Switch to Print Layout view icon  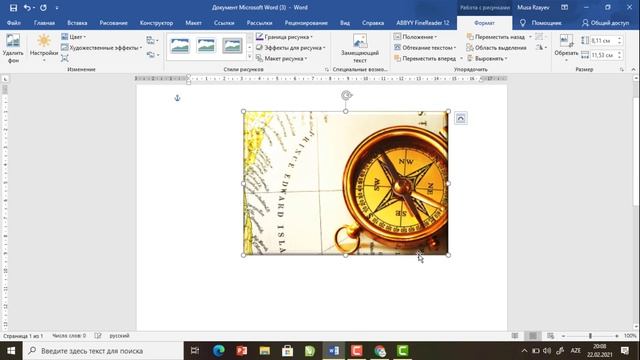[x=533, y=336]
